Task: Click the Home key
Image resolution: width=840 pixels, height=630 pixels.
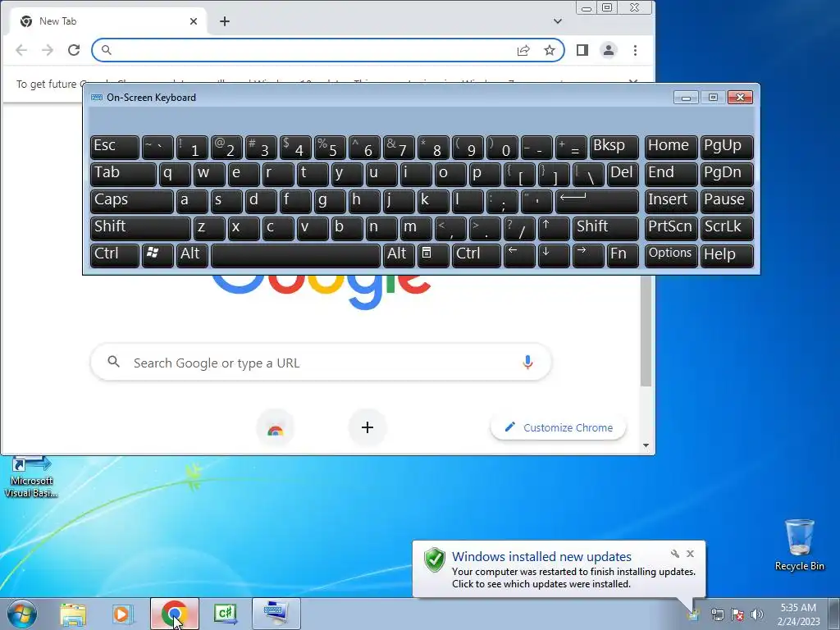Action: [671, 147]
